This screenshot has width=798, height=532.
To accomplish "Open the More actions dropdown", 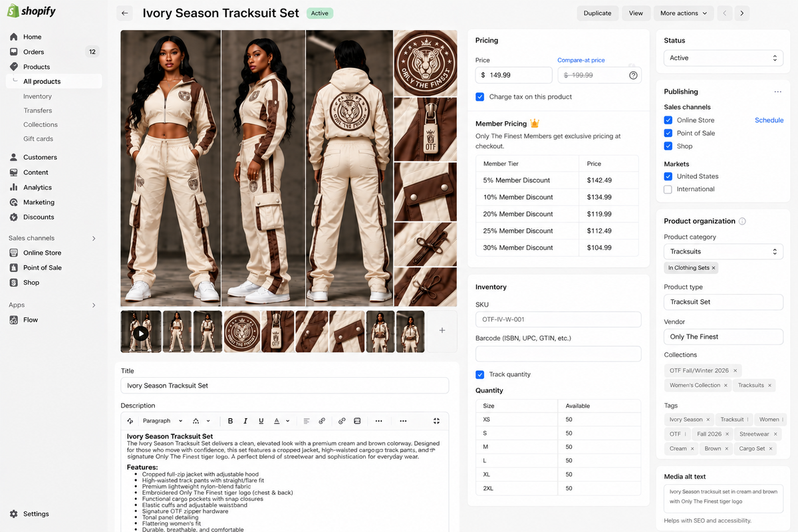I will click(x=684, y=13).
